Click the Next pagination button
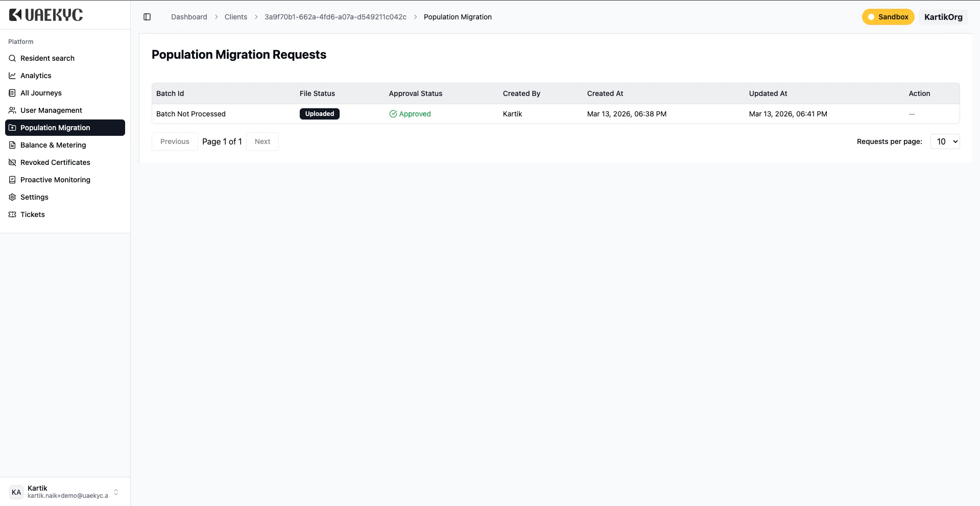Screen dimensions: 980x506 tap(262, 141)
